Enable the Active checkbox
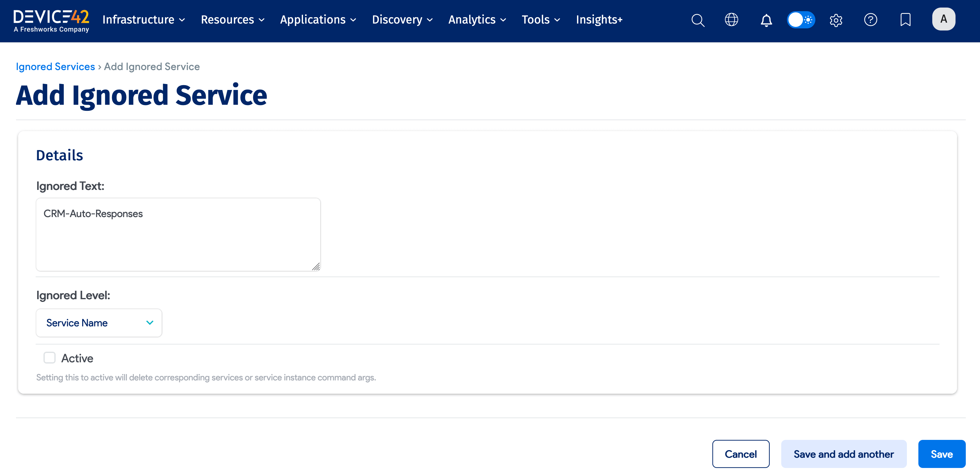The width and height of the screenshot is (980, 474). click(50, 357)
